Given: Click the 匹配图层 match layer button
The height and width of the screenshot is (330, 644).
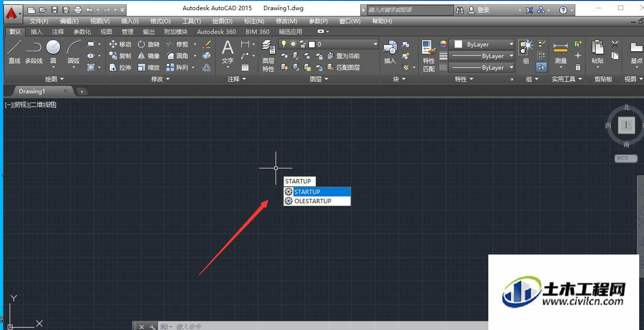Looking at the screenshot, I should [344, 67].
